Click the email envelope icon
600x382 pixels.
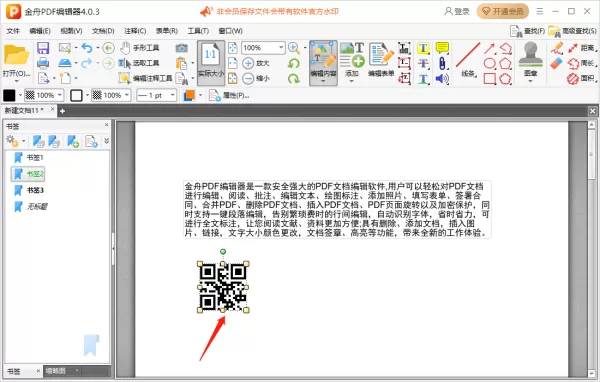(x=65, y=48)
